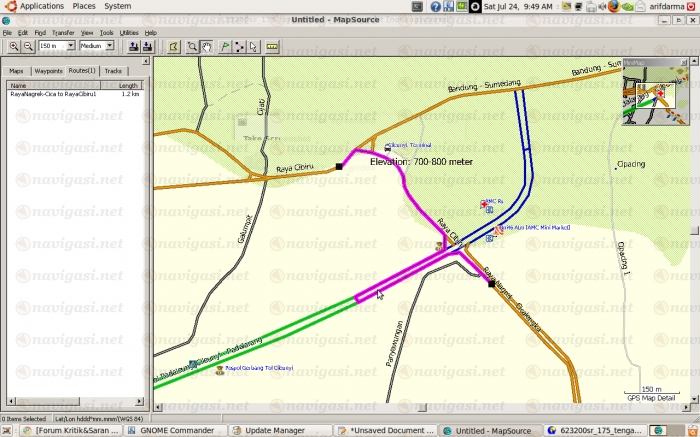Open Update Manager from the taskbar
The image size is (700, 437).
[272, 430]
